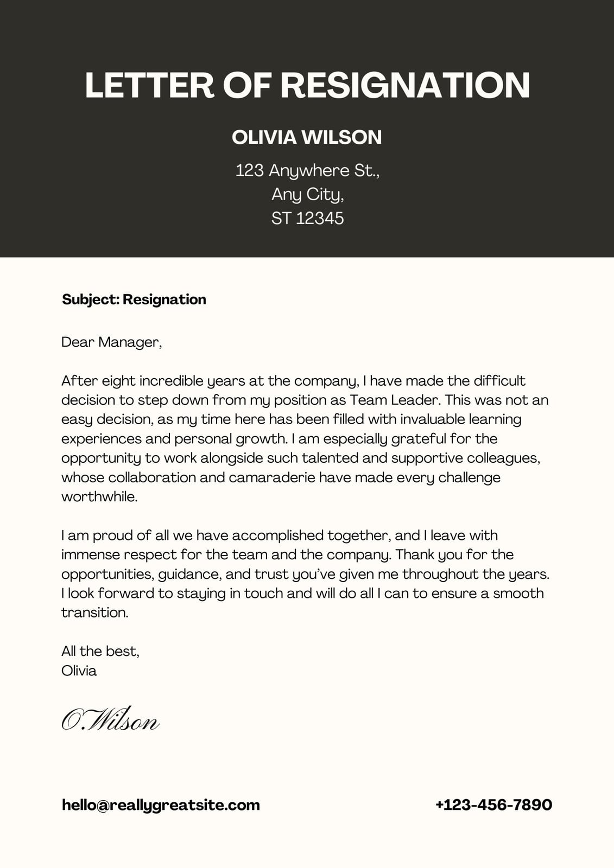
Task: Select the words supportive colleagues in letter
Action: pyautogui.click(x=465, y=458)
